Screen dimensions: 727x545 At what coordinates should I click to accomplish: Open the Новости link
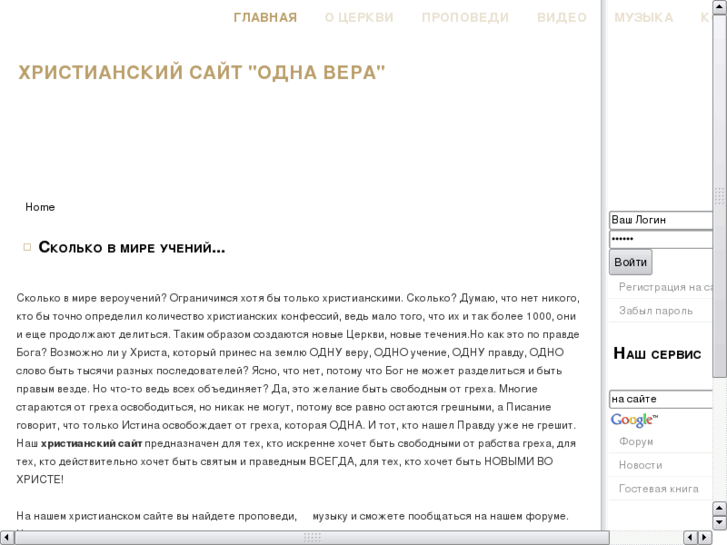(x=640, y=465)
